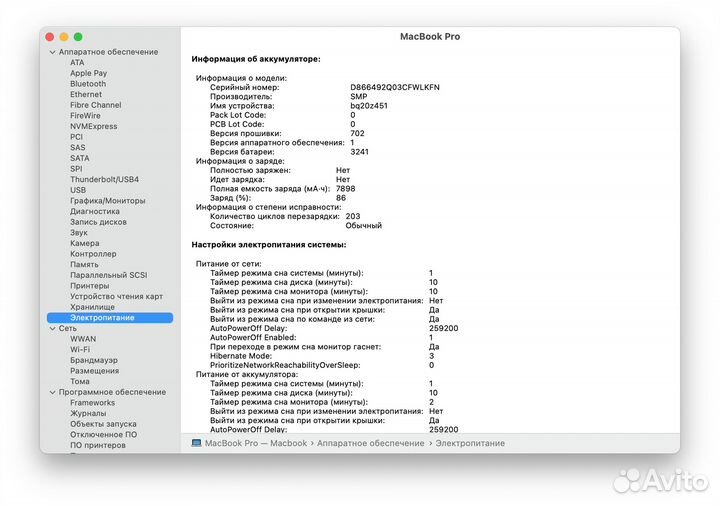Collapse the Программное обеспечение section chevron
Screen dimensions: 720x506
pyautogui.click(x=52, y=393)
